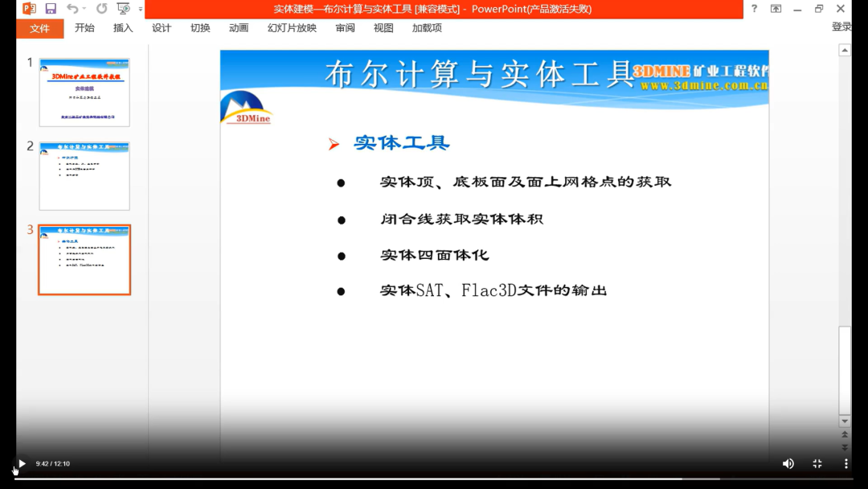The width and height of the screenshot is (868, 489).
Task: Click the scrollbar down arrow
Action: click(845, 421)
